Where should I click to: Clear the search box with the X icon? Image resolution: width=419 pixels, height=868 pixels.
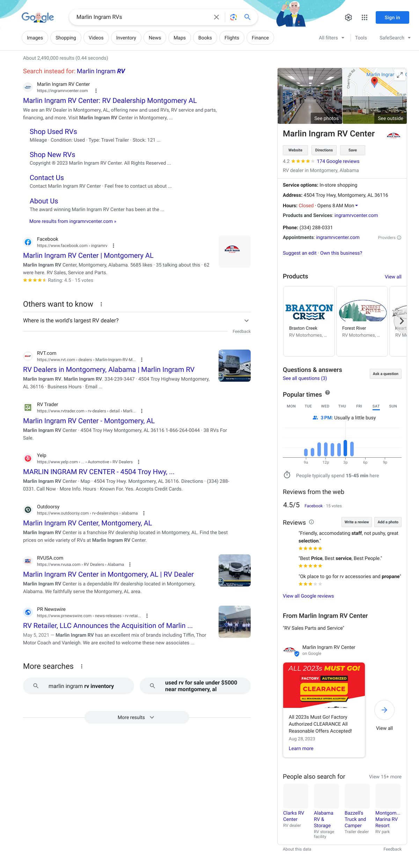(216, 17)
